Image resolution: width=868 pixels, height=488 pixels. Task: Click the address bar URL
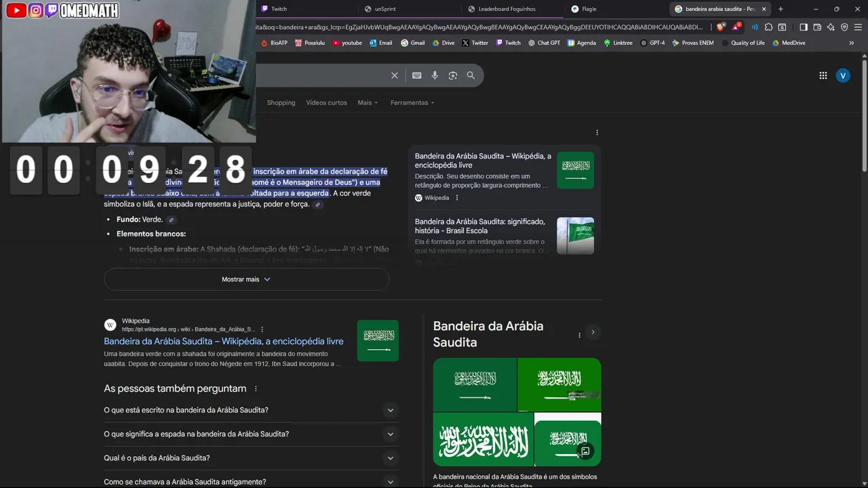pyautogui.click(x=480, y=27)
